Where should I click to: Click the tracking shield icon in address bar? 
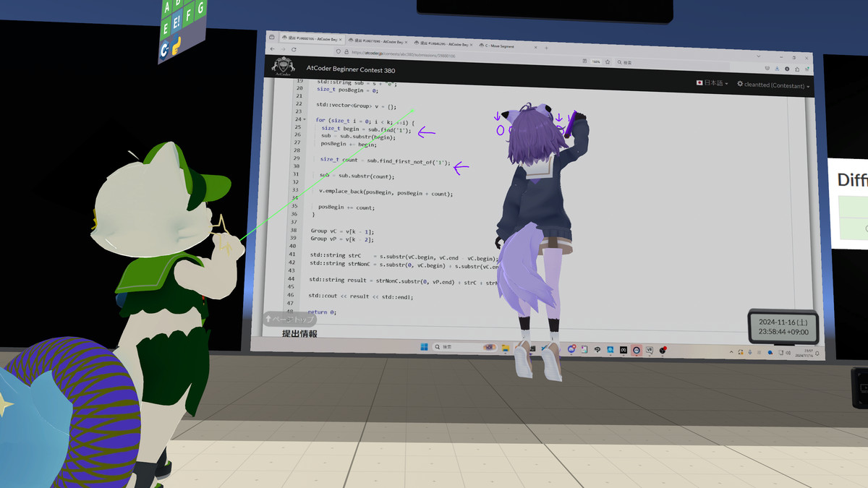(338, 51)
